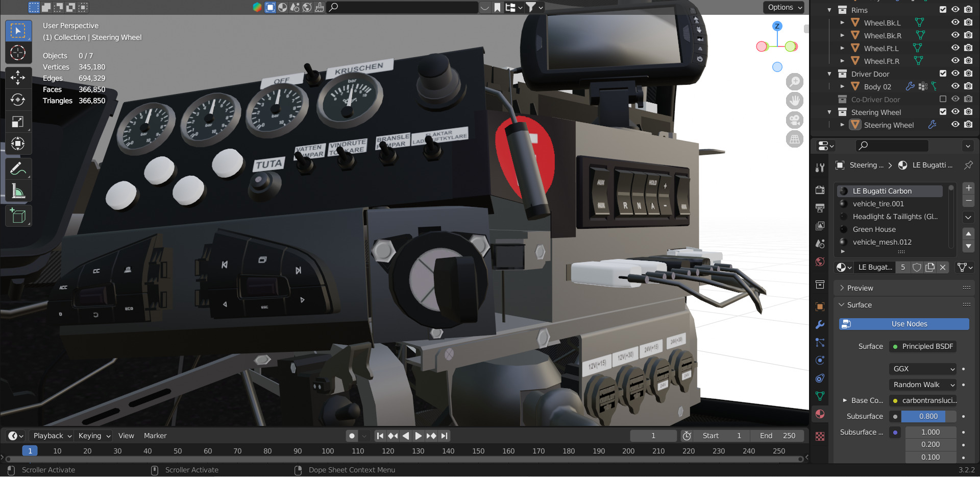This screenshot has width=980, height=477.
Task: Click the pan hand gizmo
Action: click(x=795, y=101)
